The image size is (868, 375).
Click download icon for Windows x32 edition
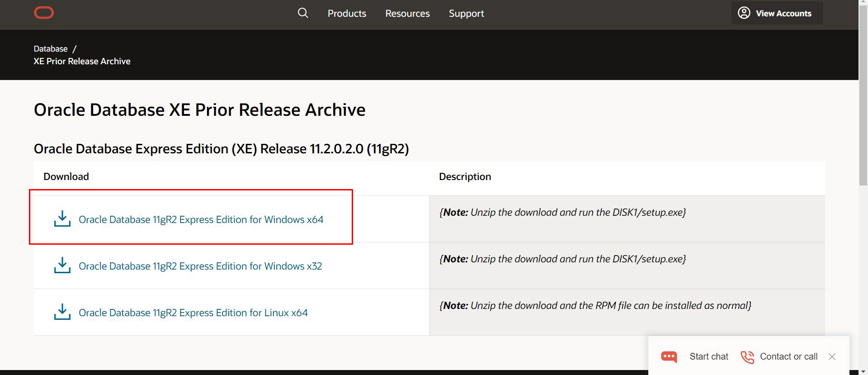click(x=62, y=265)
